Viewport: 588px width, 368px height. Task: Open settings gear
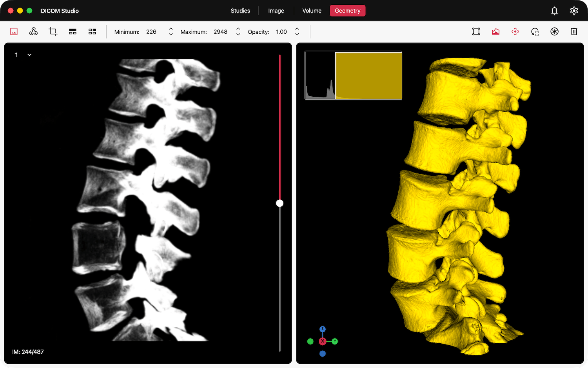574,11
